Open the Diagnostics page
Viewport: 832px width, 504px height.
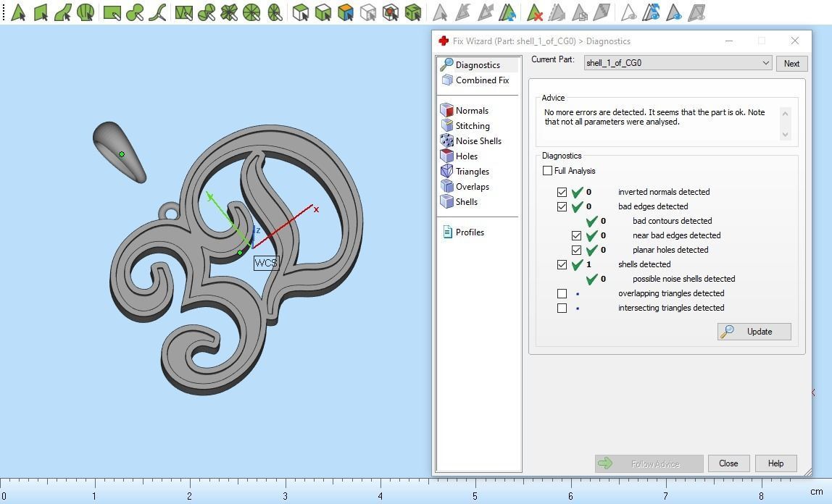click(478, 64)
